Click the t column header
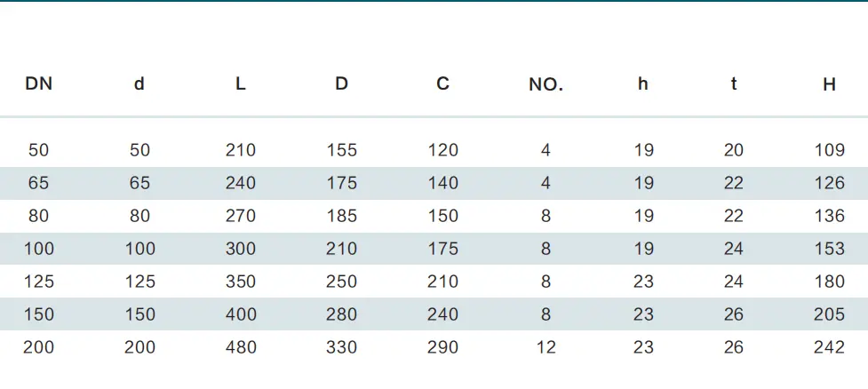Screen dimensions: 868x389 [734, 84]
